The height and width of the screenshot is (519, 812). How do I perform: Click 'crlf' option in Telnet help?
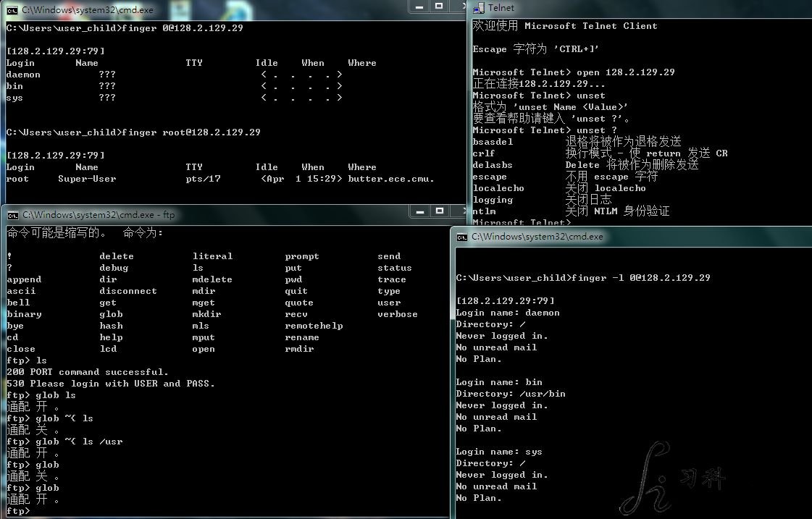coord(484,153)
